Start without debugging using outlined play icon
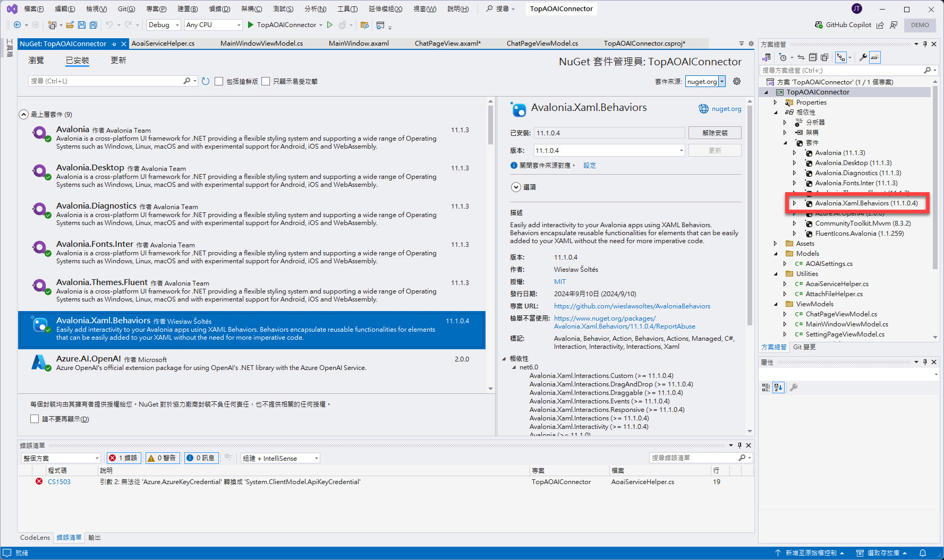Image resolution: width=944 pixels, height=560 pixels. (330, 25)
